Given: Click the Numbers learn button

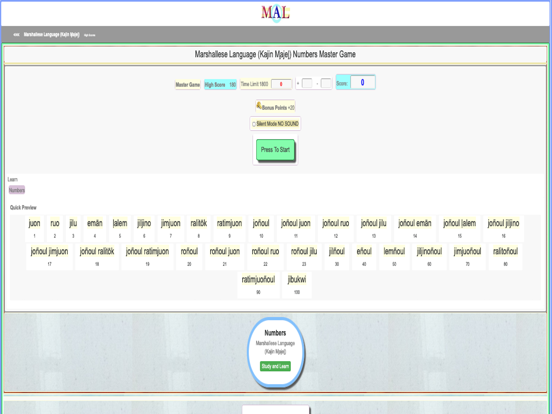Looking at the screenshot, I should point(17,190).
